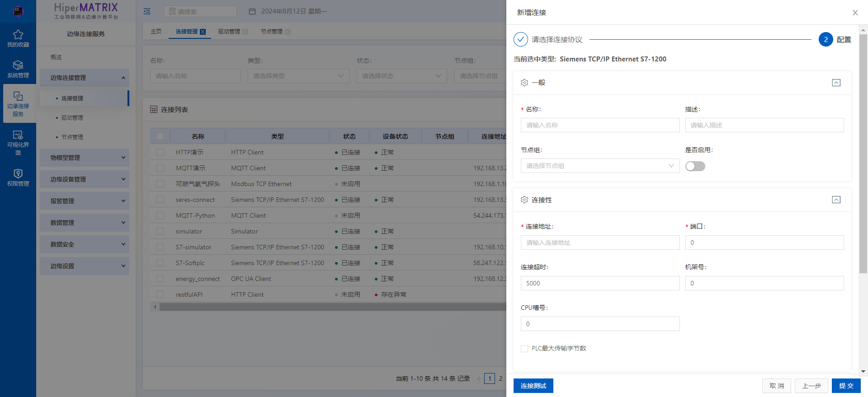This screenshot has height=397, width=868.
Task: Close the 新增连接 panel
Action: [855, 13]
